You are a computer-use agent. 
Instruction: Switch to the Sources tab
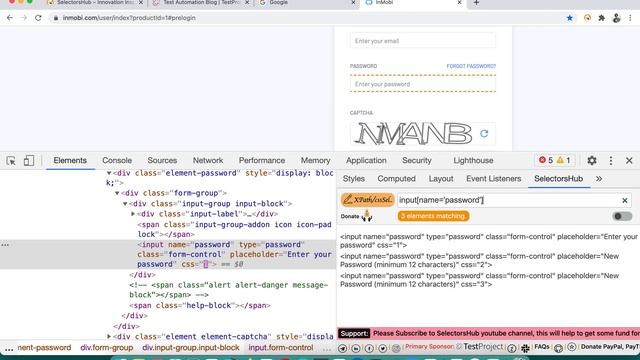coord(162,160)
